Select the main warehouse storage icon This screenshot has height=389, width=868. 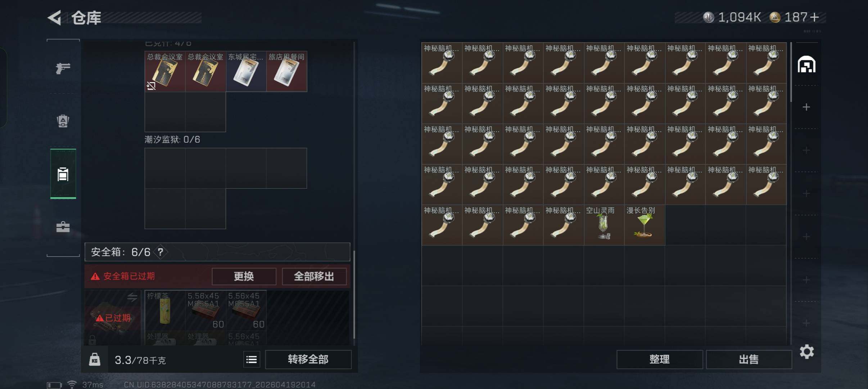point(806,64)
